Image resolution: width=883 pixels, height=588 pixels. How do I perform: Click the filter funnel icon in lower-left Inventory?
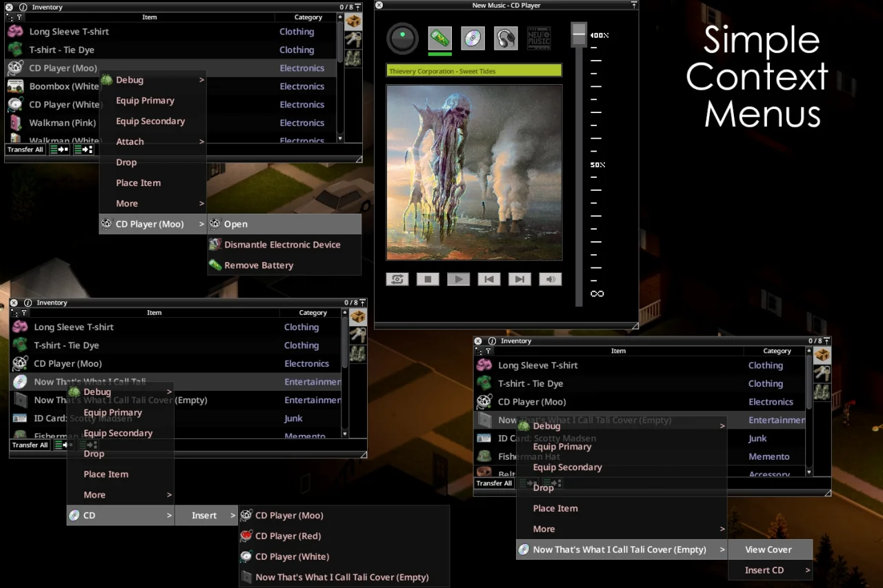pos(24,313)
